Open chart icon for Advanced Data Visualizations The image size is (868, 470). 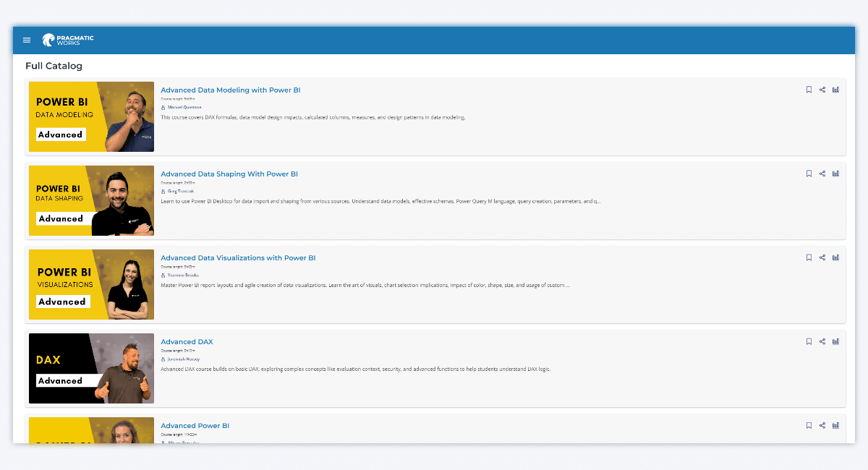tap(836, 257)
